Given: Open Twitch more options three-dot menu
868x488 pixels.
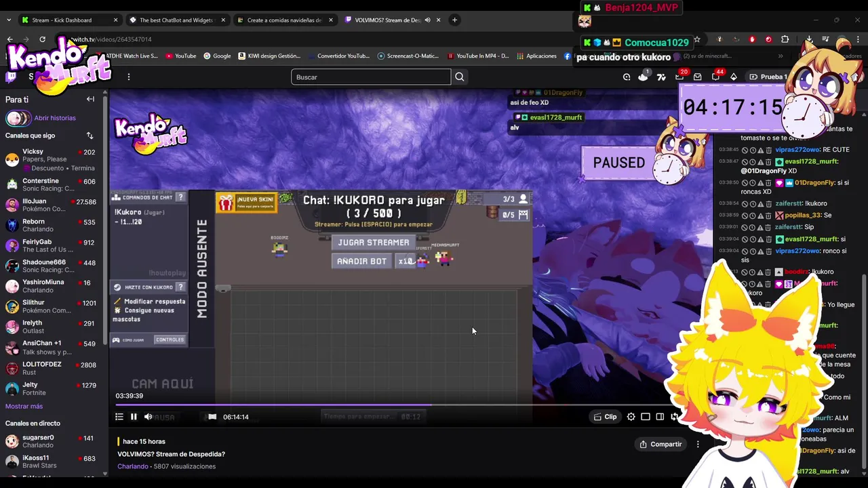Looking at the screenshot, I should coord(128,77).
